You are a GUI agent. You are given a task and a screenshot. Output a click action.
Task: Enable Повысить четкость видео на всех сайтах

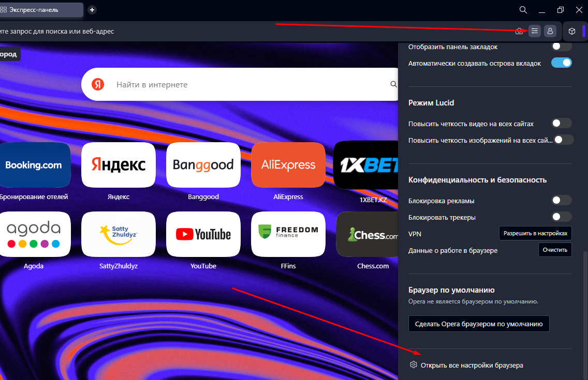(562, 123)
